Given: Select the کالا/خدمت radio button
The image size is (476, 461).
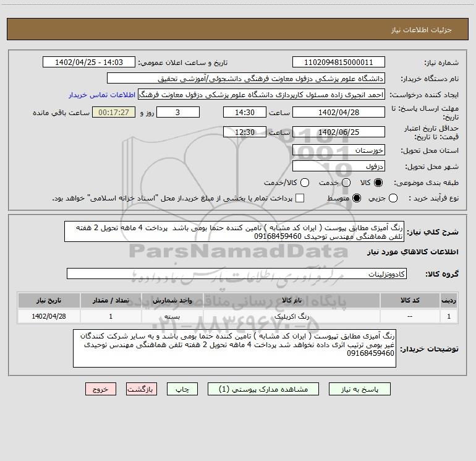Looking at the screenshot, I should coord(305,183).
